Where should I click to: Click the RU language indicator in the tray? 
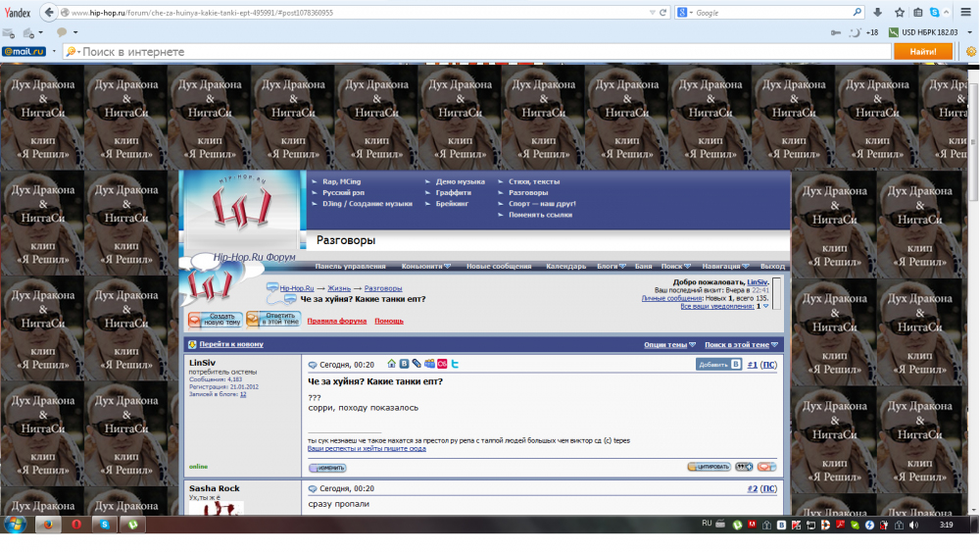707,524
